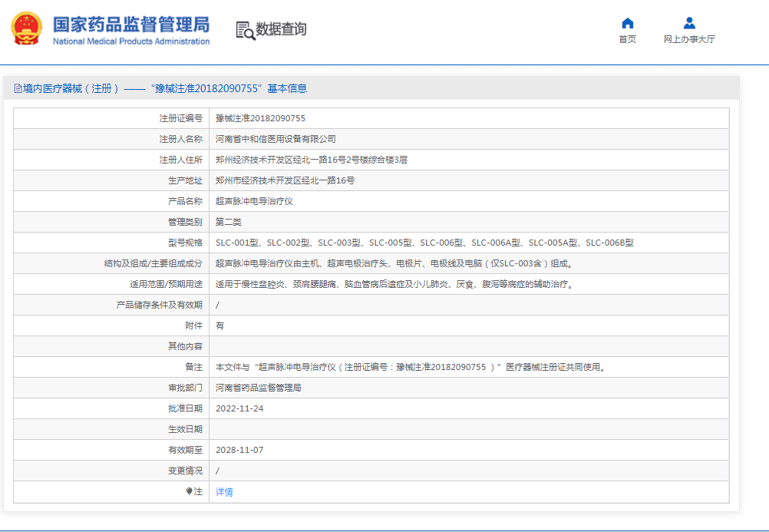Click the product name 超声脉冲电导治疗仪 cell

[254, 201]
